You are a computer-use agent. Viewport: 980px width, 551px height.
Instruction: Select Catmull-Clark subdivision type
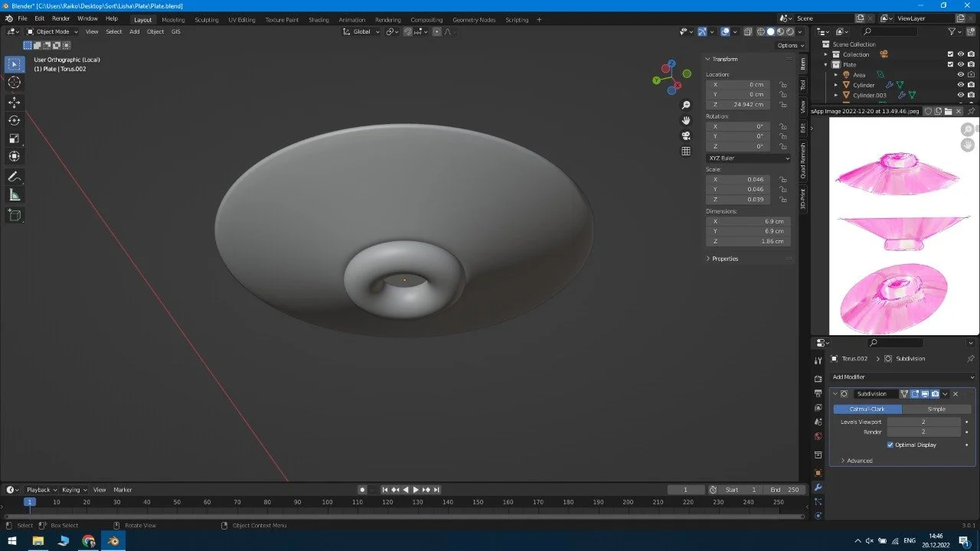coord(867,409)
